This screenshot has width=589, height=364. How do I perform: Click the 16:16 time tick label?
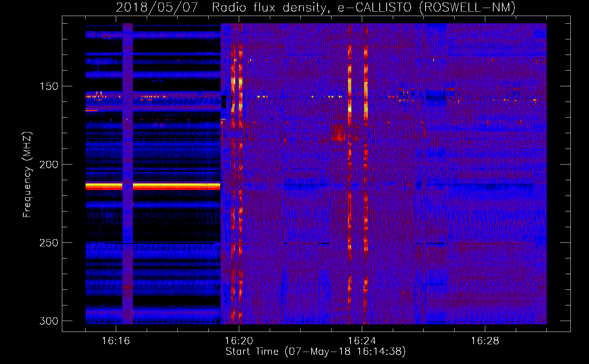[x=116, y=341]
